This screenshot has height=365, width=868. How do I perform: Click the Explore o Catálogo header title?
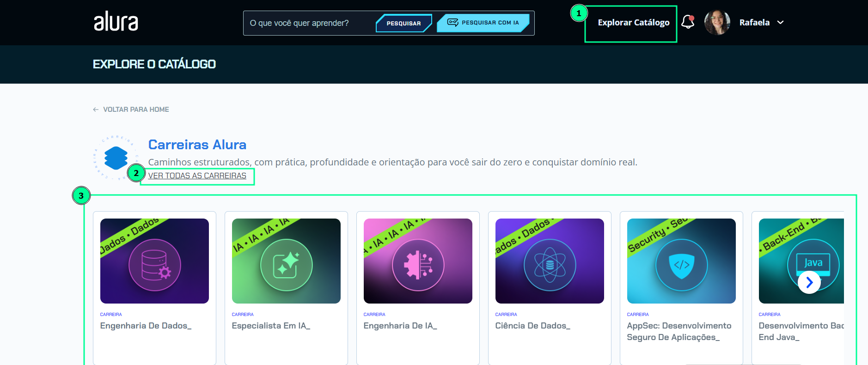pyautogui.click(x=154, y=64)
